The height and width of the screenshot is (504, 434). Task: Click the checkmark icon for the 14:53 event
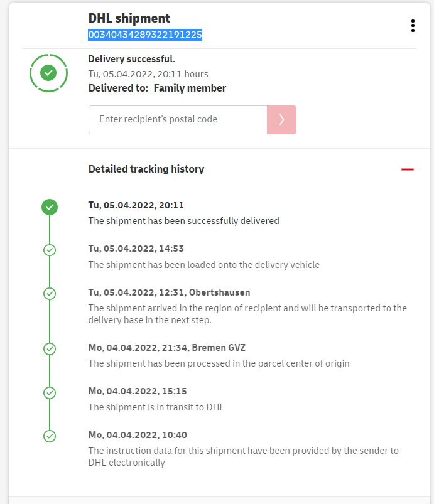(x=50, y=250)
